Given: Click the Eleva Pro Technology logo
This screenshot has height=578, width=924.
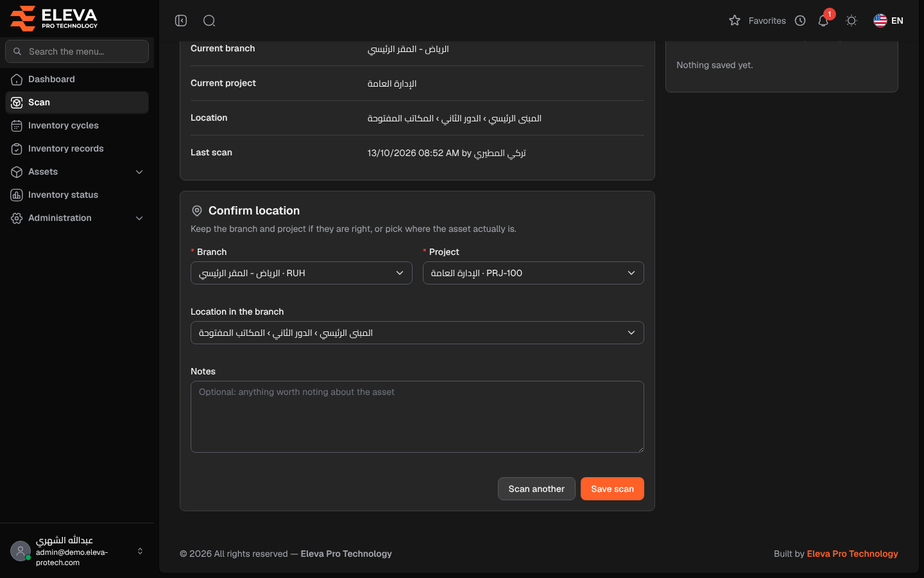Looking at the screenshot, I should [x=54, y=18].
